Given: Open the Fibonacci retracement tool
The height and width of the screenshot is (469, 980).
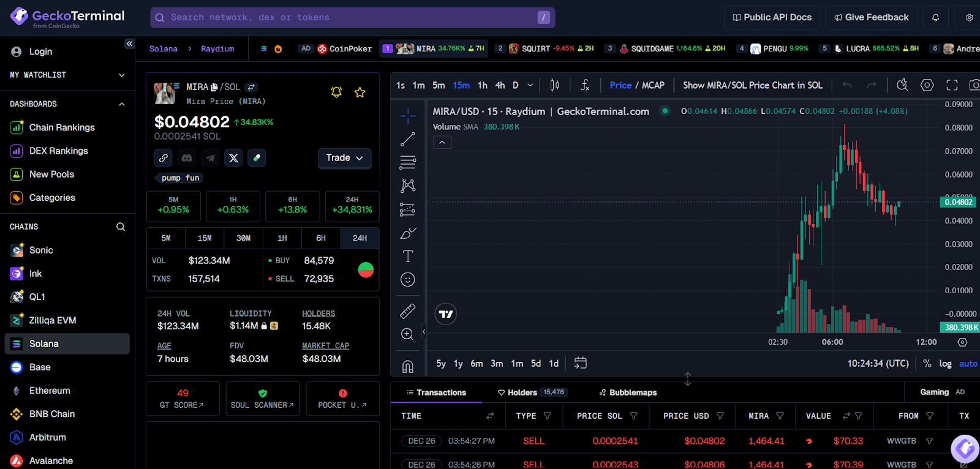Looking at the screenshot, I should click(407, 162).
